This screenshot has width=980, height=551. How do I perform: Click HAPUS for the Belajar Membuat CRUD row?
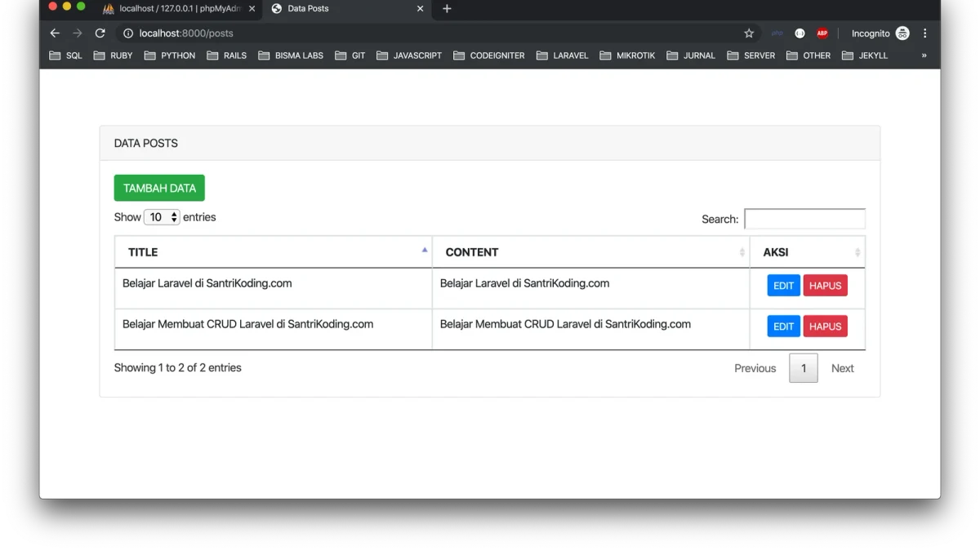click(x=826, y=327)
